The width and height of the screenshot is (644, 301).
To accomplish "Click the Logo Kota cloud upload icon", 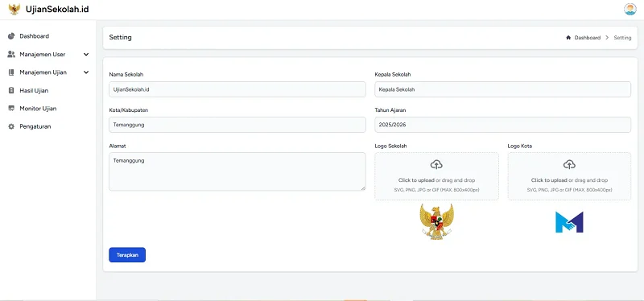I will click(x=569, y=165).
